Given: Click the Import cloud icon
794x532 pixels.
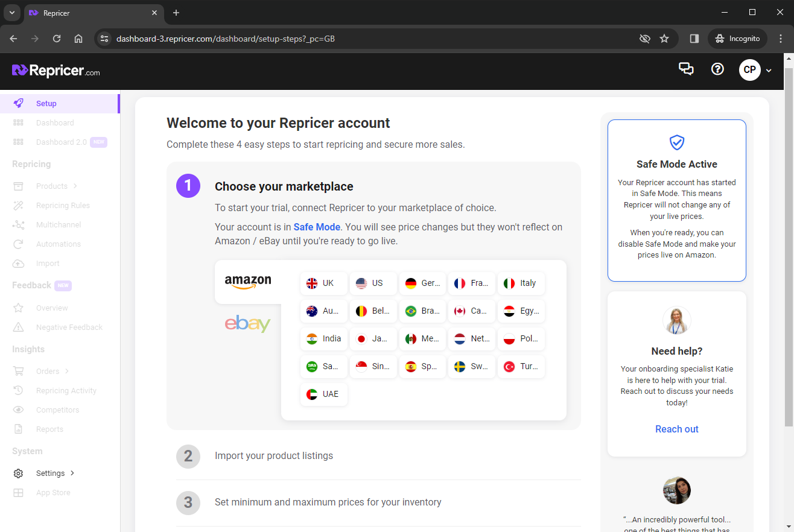Looking at the screenshot, I should tap(19, 264).
